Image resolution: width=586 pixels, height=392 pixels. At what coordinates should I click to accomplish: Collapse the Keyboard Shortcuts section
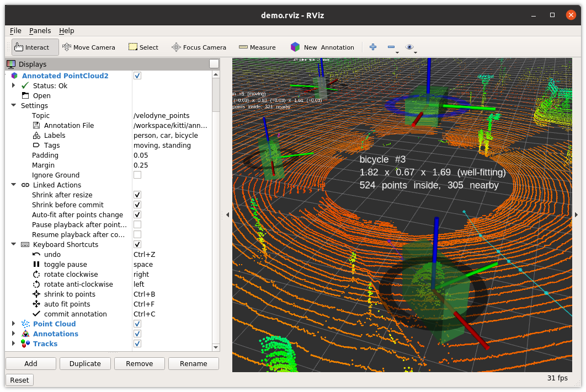click(13, 244)
